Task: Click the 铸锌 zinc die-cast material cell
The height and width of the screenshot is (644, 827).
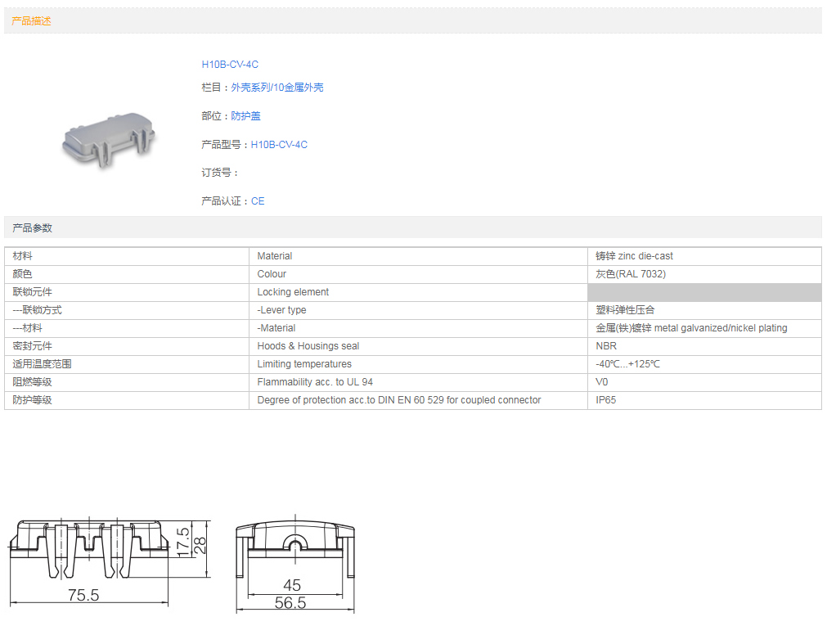Action: coord(634,256)
